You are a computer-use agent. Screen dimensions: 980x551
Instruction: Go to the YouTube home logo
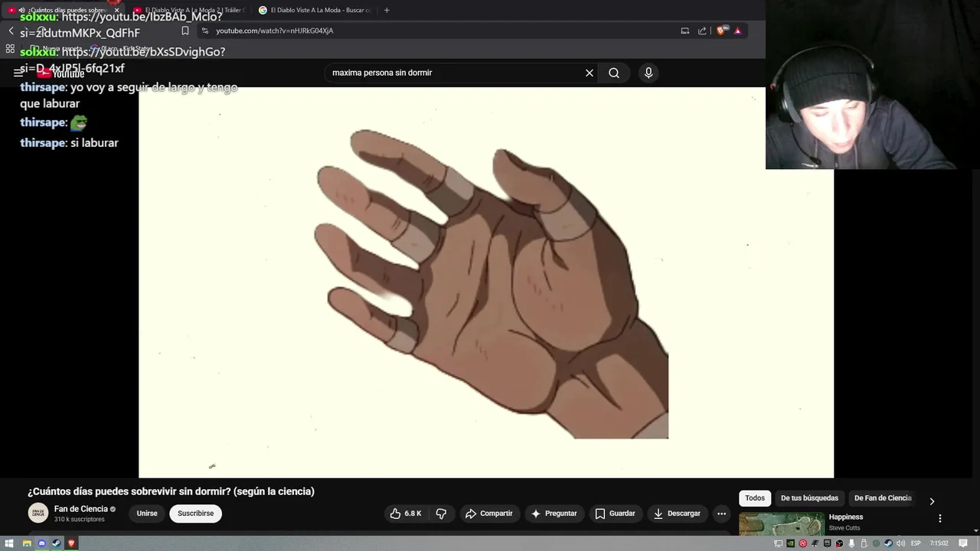point(61,73)
